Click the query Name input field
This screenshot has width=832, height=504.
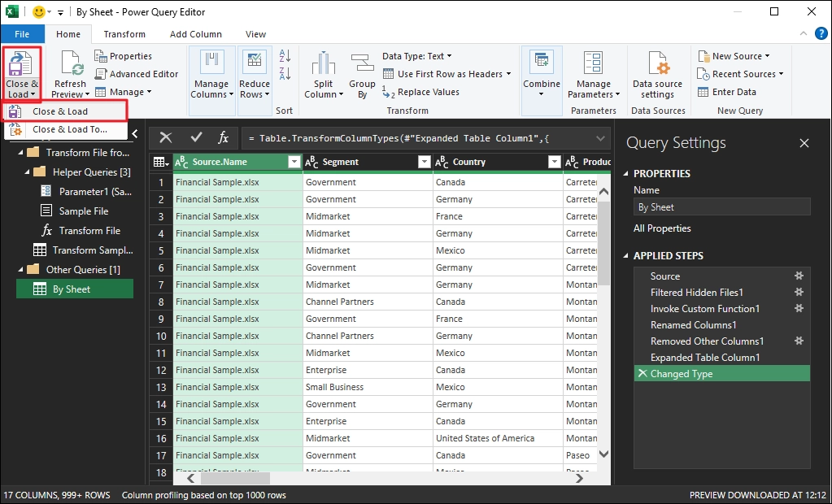pyautogui.click(x=721, y=207)
